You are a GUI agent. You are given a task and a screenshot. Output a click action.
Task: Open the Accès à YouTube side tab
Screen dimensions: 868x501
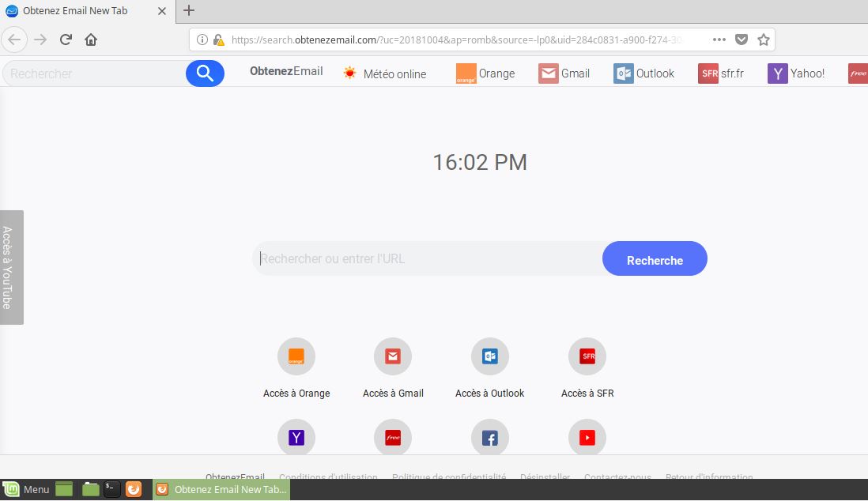(x=12, y=267)
